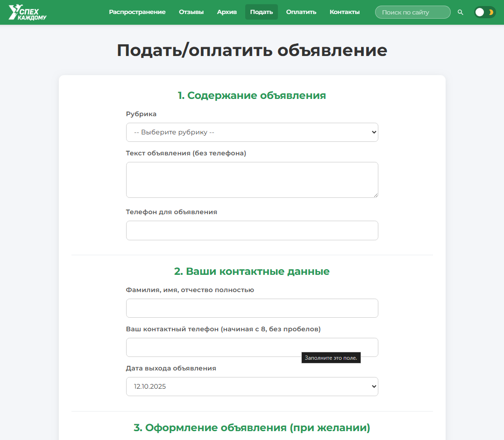Focus the Телефон для объявления field
This screenshot has height=440, width=504.
[x=252, y=230]
